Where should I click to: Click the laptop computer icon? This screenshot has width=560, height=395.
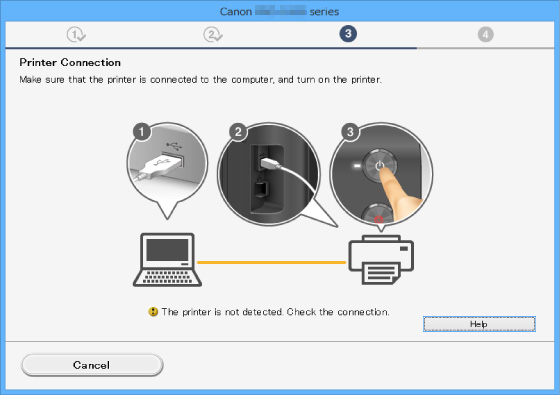(x=167, y=260)
